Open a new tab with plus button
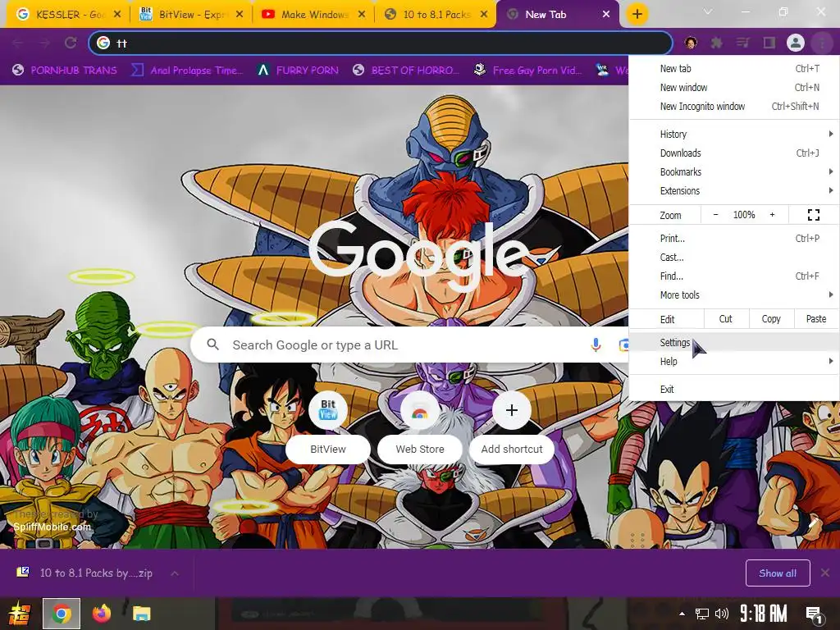 click(x=637, y=14)
